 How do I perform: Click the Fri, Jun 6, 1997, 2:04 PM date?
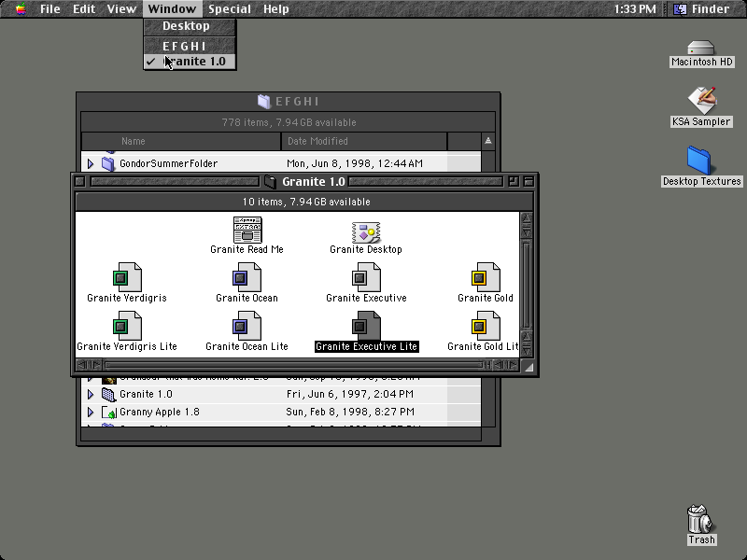(x=349, y=394)
